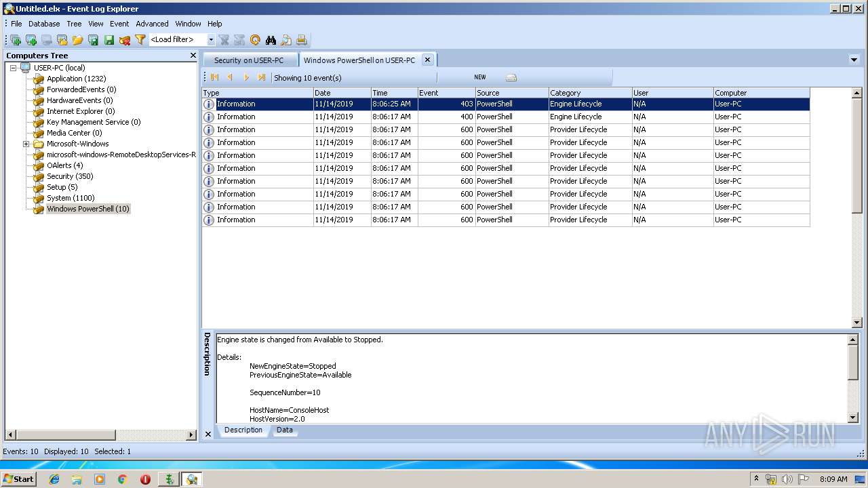This screenshot has height=488, width=868.
Task: Select the ForwardedEvents (0) log
Action: [x=81, y=89]
